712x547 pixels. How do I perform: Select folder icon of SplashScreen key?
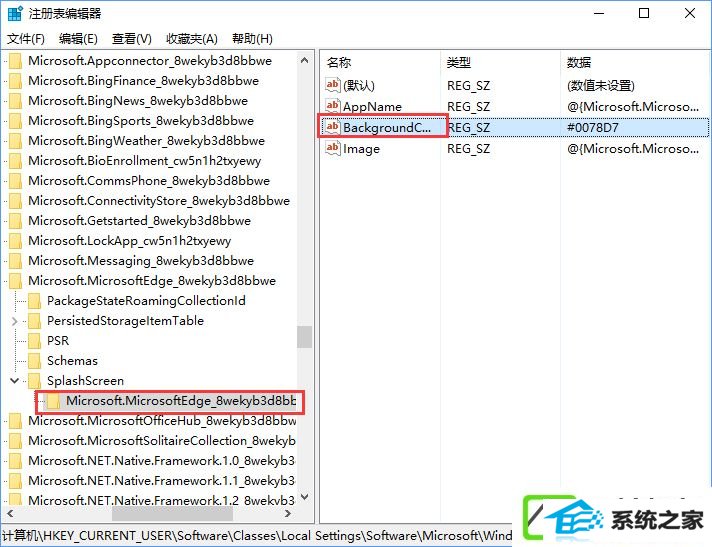35,380
